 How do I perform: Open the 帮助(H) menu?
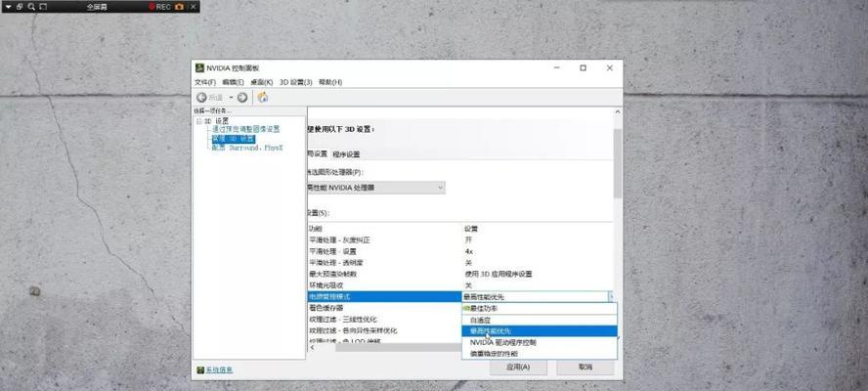[x=330, y=82]
